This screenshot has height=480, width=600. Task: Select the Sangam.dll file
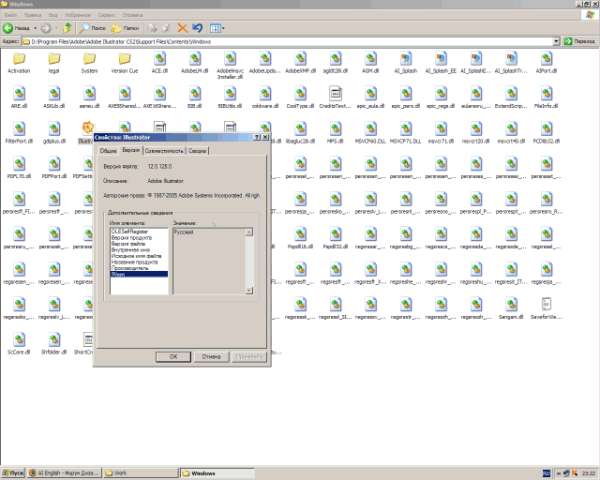coord(511,310)
